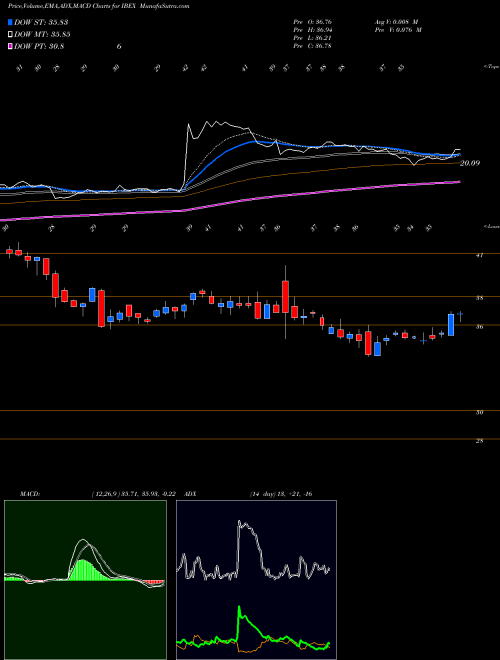Click the 36 price axis label
The height and width of the screenshot is (660, 500).
tap(479, 327)
